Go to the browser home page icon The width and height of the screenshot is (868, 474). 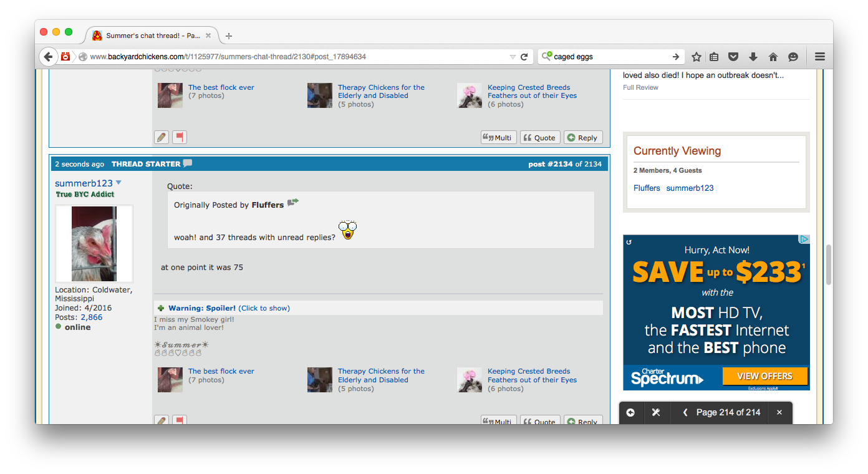tap(773, 57)
